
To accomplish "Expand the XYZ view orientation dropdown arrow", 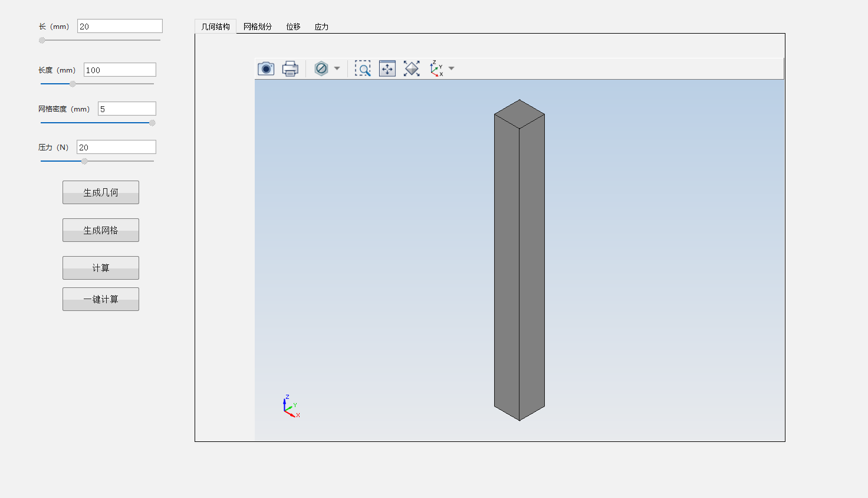I will [452, 68].
